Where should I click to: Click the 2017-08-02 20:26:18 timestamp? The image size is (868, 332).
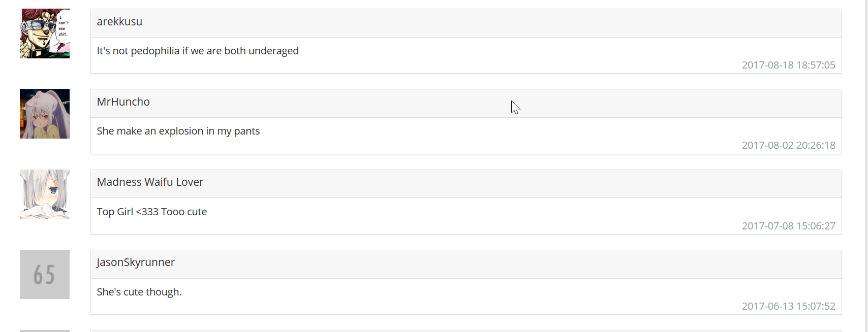click(x=788, y=145)
